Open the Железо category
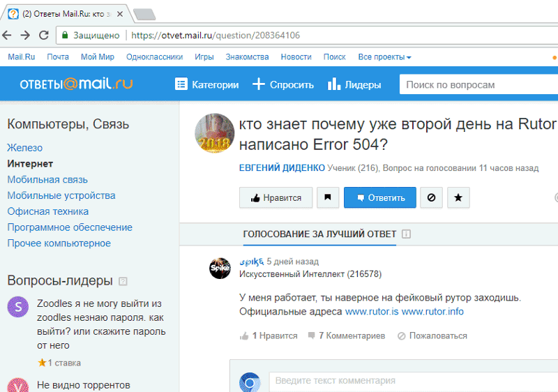The image size is (558, 392). coord(25,148)
